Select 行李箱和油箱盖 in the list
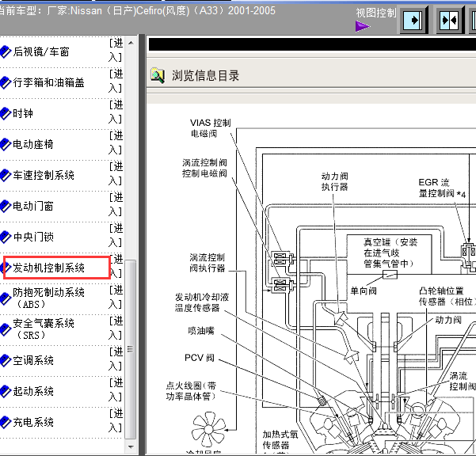This screenshot has height=456, width=476. tap(48, 83)
